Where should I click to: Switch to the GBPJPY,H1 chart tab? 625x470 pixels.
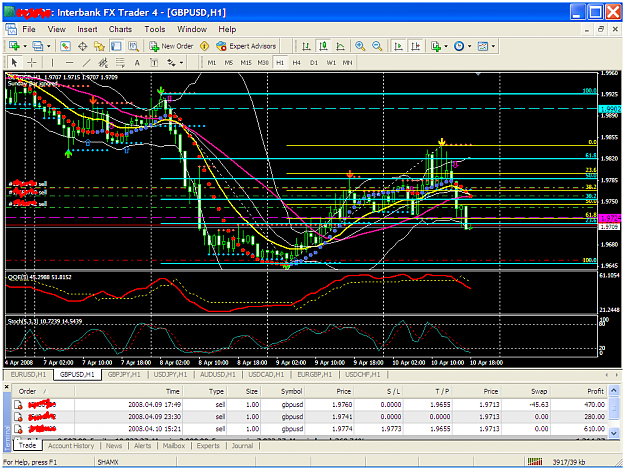click(124, 374)
